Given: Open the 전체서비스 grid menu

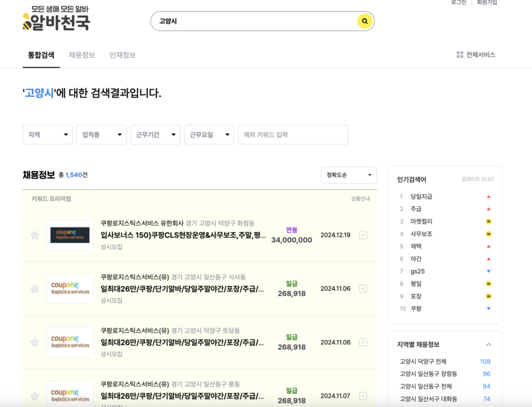Looking at the screenshot, I should 475,55.
